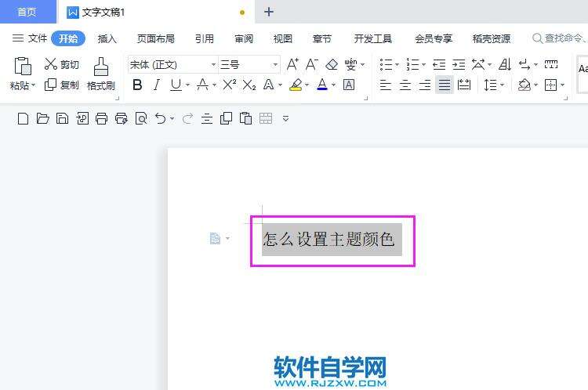Image resolution: width=588 pixels, height=390 pixels.
Task: Click the paragraph shading bucket icon
Action: click(x=524, y=85)
